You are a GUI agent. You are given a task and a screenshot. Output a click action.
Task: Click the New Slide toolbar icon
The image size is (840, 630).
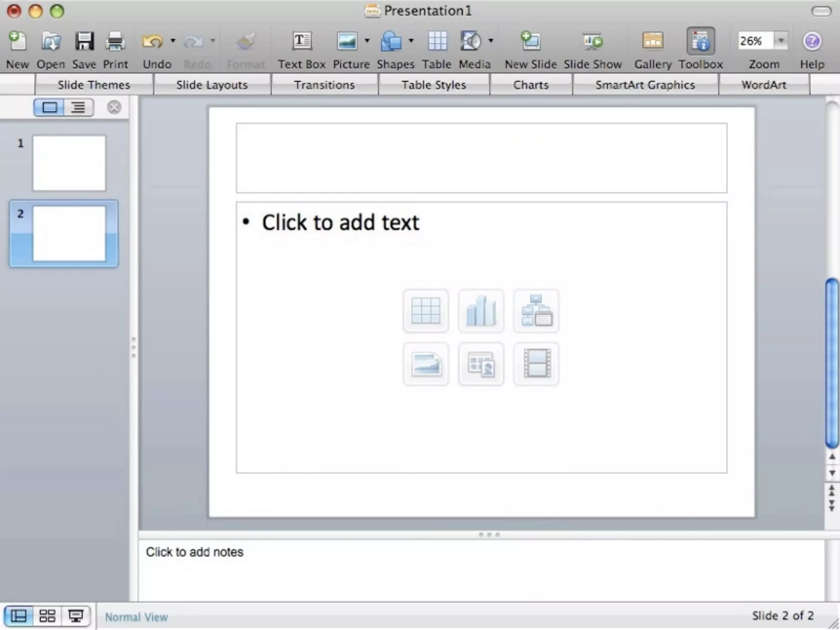pos(530,41)
